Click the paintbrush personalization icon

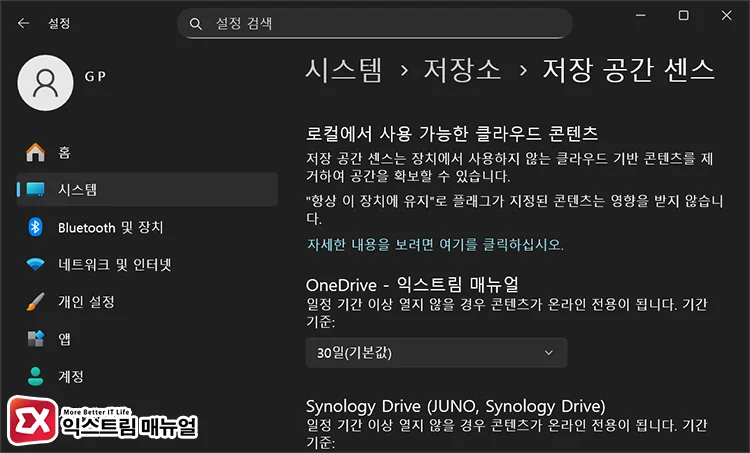click(35, 301)
